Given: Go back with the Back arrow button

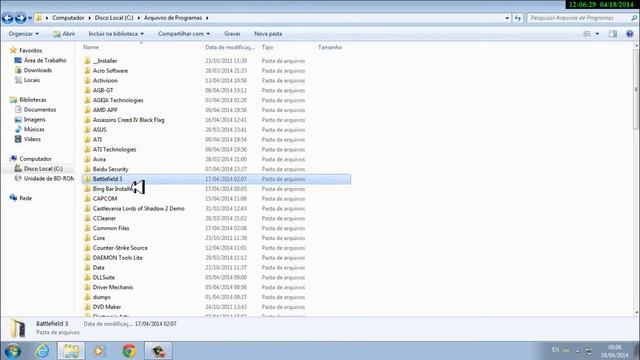Looking at the screenshot, I should point(7,18).
